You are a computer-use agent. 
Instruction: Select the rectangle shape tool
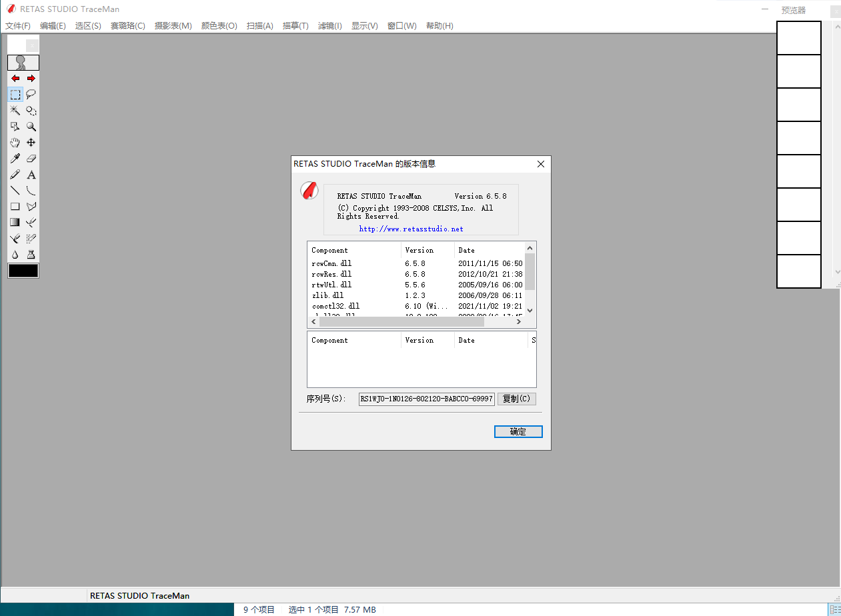point(15,207)
